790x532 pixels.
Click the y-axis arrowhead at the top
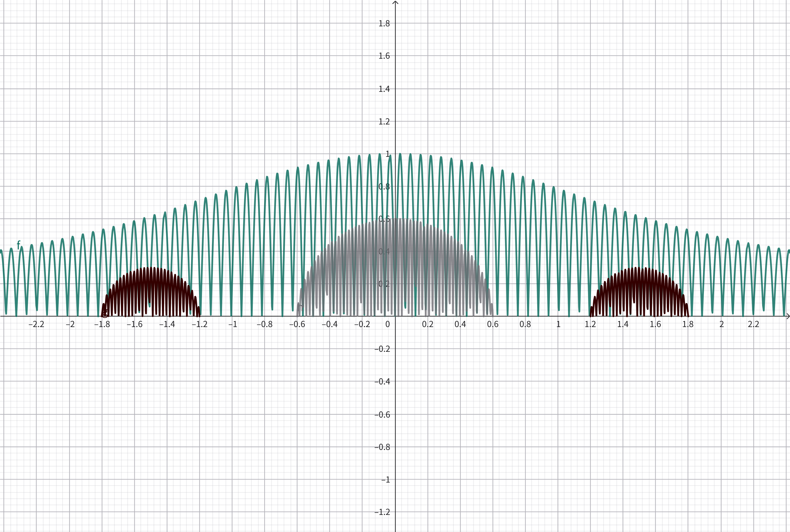[x=395, y=3]
